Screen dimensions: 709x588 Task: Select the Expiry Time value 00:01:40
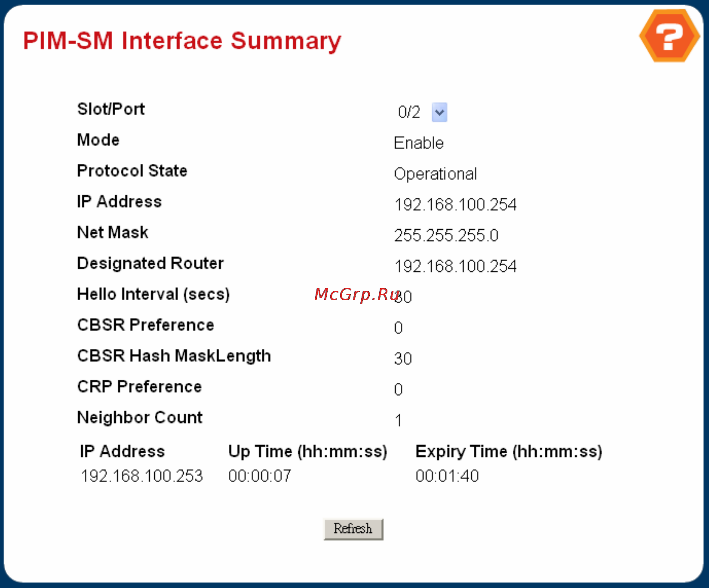(447, 476)
